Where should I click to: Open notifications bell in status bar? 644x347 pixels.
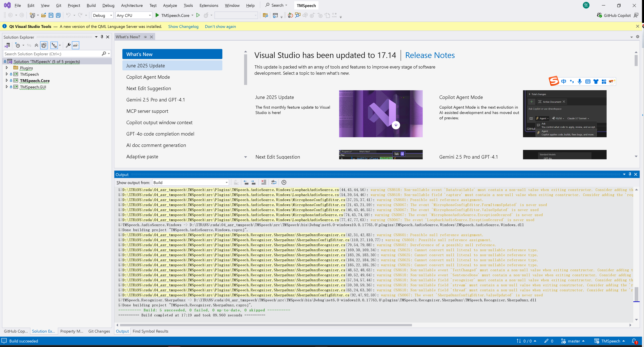[634, 341]
